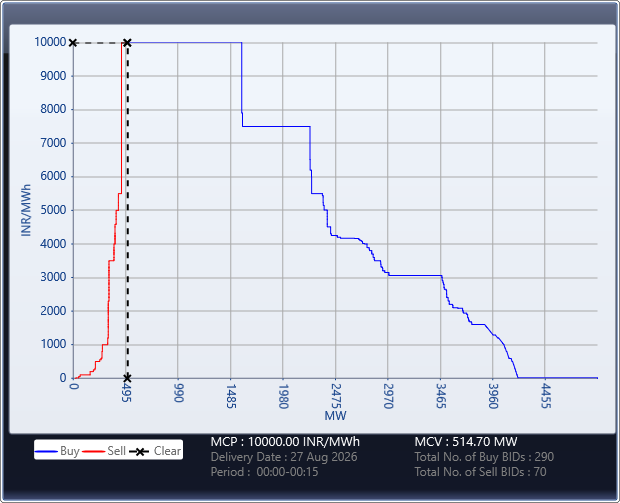Click the 4000 y-axis label
The image size is (620, 503).
53,244
